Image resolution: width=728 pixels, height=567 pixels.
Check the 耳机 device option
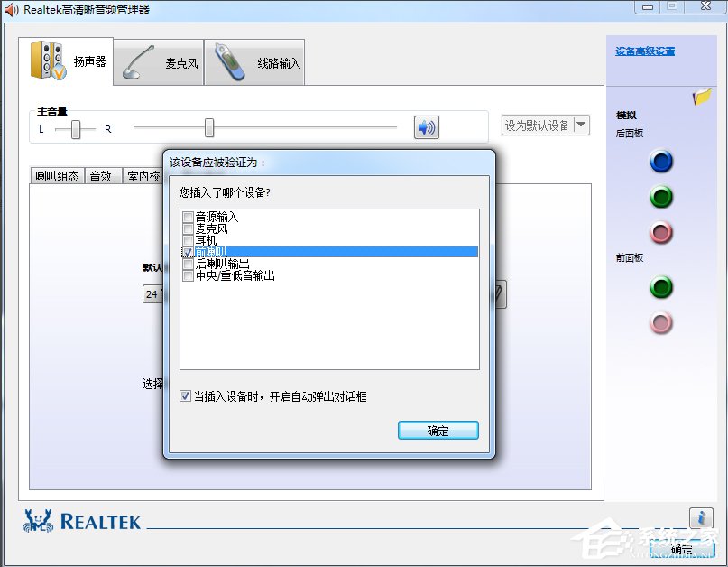point(187,239)
